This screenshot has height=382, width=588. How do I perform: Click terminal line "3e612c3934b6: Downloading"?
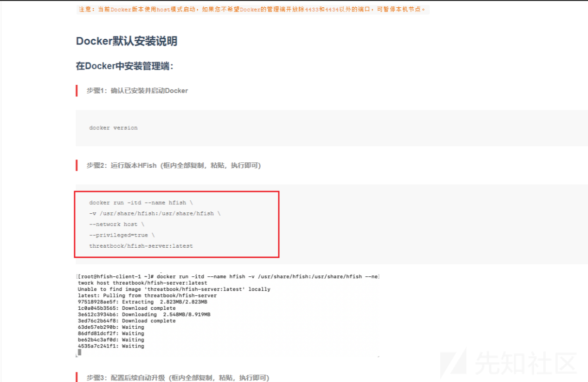(x=144, y=314)
